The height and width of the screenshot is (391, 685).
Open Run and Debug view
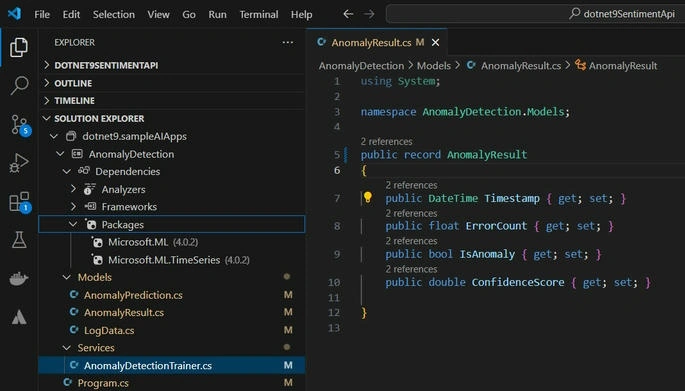19,163
